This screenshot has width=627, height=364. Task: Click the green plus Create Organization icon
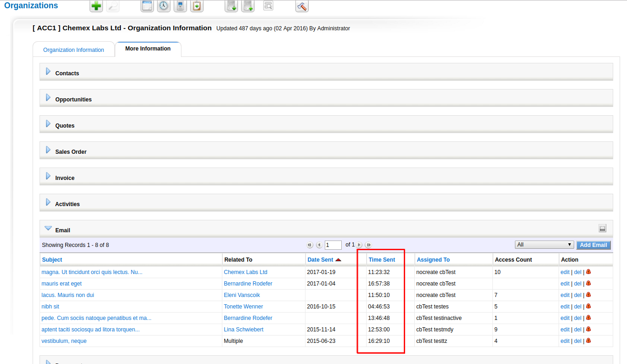click(96, 6)
